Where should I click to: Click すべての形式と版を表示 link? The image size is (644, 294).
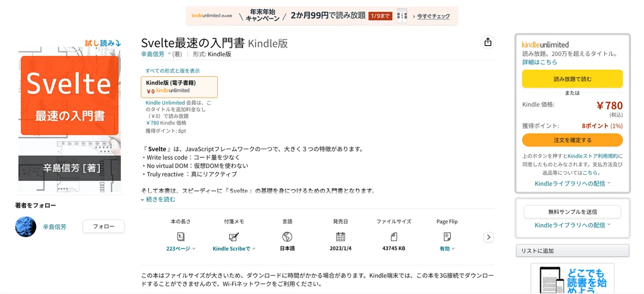pos(173,71)
